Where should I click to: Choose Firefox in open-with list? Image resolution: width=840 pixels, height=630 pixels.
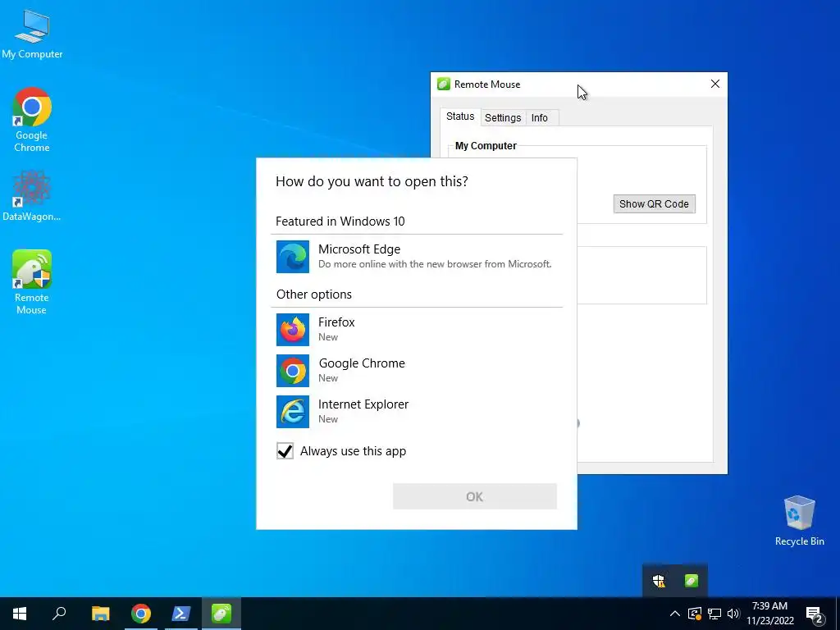click(417, 330)
